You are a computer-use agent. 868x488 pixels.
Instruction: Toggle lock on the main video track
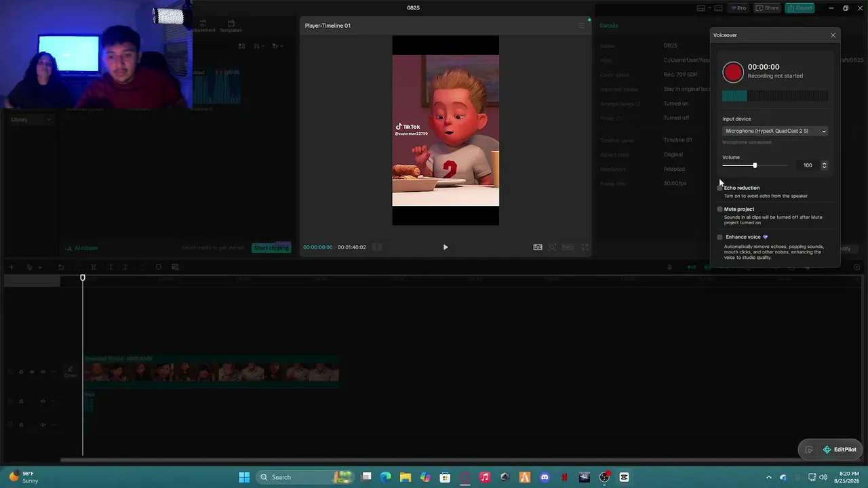pyautogui.click(x=21, y=372)
